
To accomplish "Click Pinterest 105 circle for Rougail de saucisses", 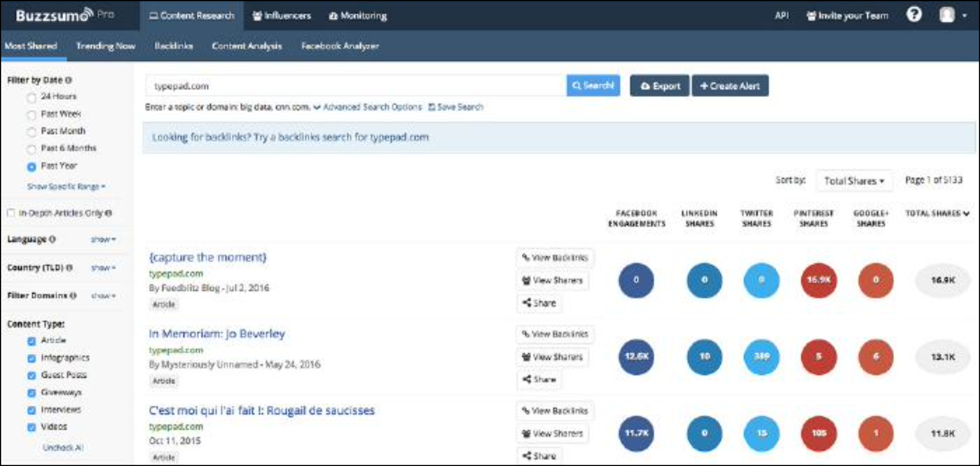I will pyautogui.click(x=819, y=433).
